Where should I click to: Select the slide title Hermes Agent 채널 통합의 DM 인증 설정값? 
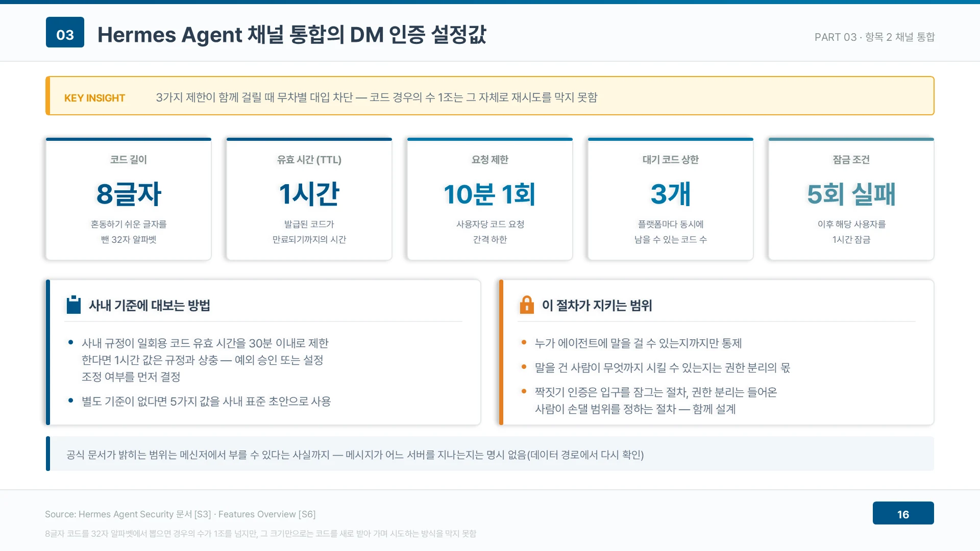(292, 35)
